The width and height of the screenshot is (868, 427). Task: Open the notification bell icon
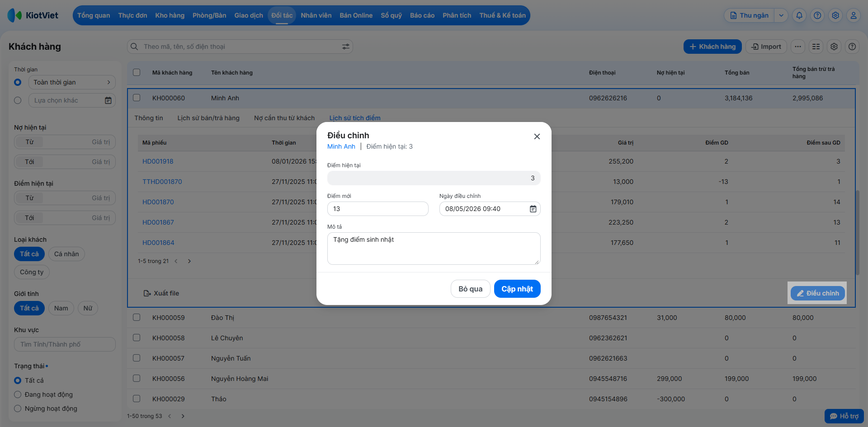(799, 15)
